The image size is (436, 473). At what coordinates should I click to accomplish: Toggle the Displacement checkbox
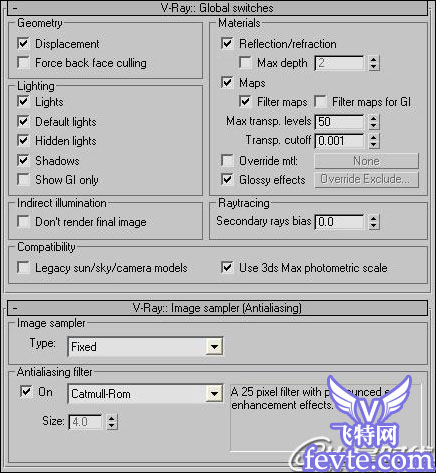tap(23, 44)
